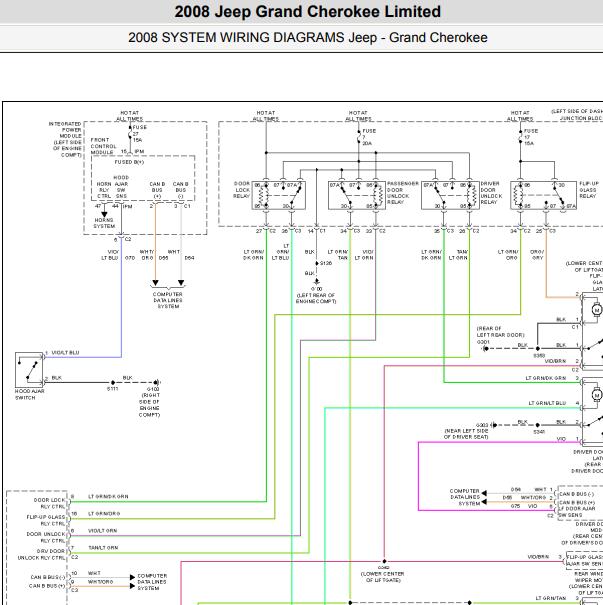
Task: Click the 'REAR OF LEFT REAR DOOR' ground note
Action: tap(500, 331)
